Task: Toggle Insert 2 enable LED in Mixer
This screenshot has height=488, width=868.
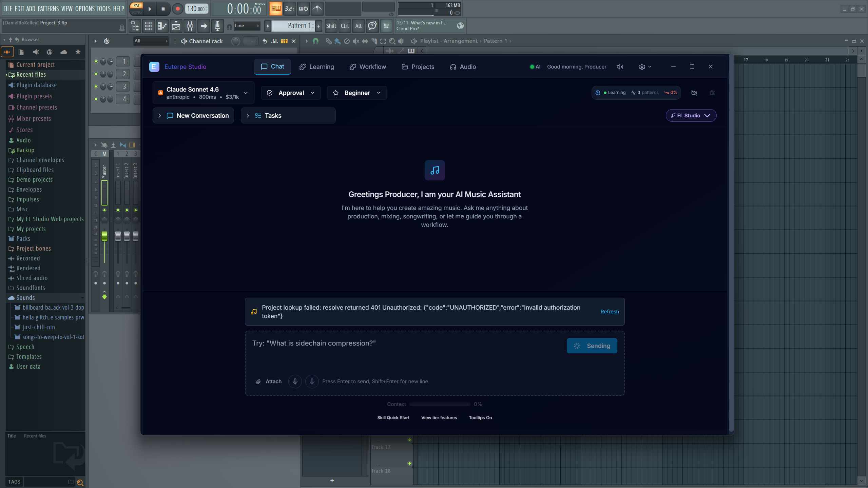Action: point(127,210)
